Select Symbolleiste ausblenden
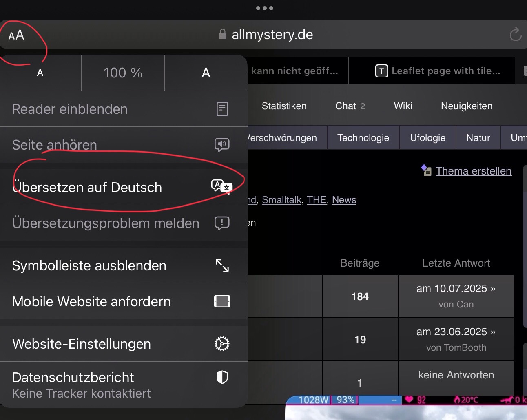This screenshot has width=527, height=420. pyautogui.click(x=124, y=265)
